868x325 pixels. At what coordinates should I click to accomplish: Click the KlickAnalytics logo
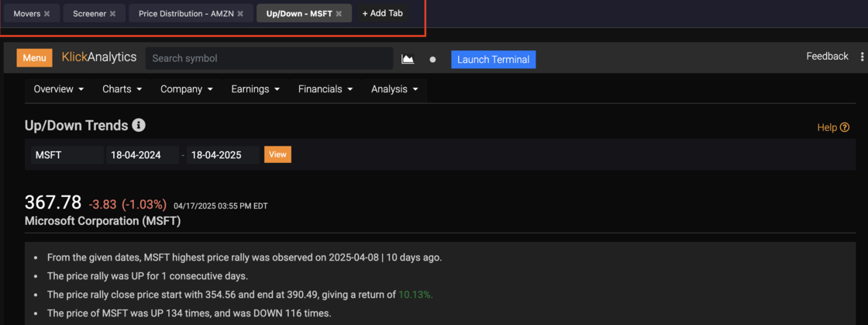pos(99,57)
